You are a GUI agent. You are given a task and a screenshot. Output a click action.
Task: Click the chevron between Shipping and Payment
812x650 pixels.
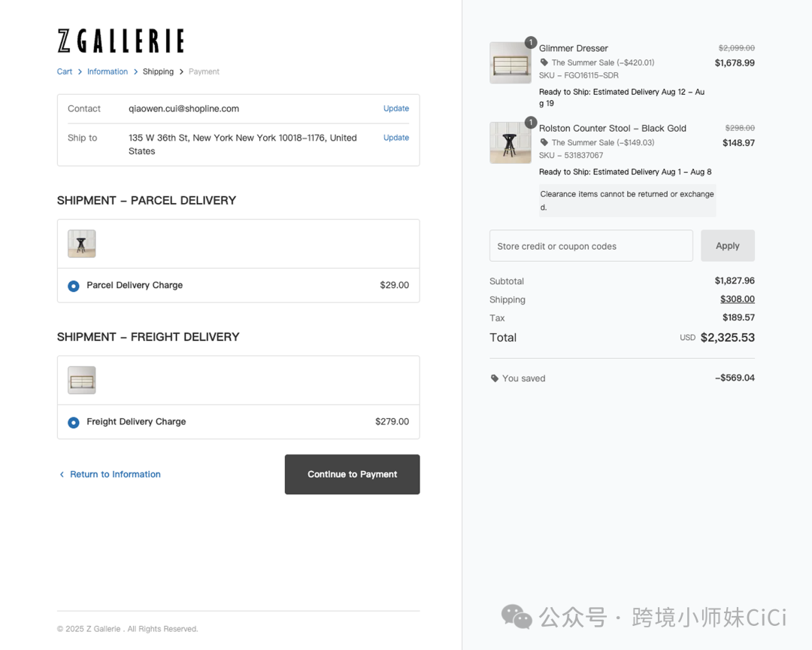tap(182, 71)
